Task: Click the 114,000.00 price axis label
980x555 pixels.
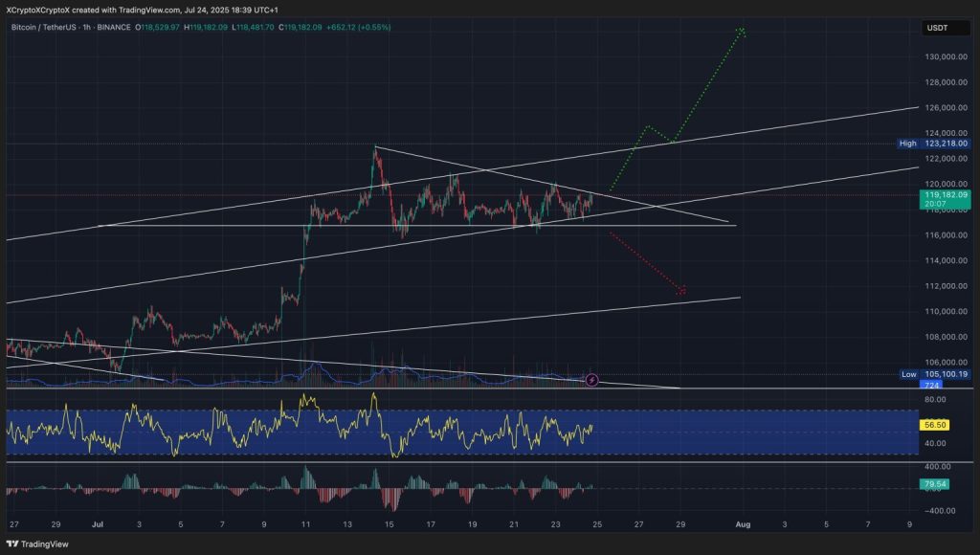Action: (946, 260)
